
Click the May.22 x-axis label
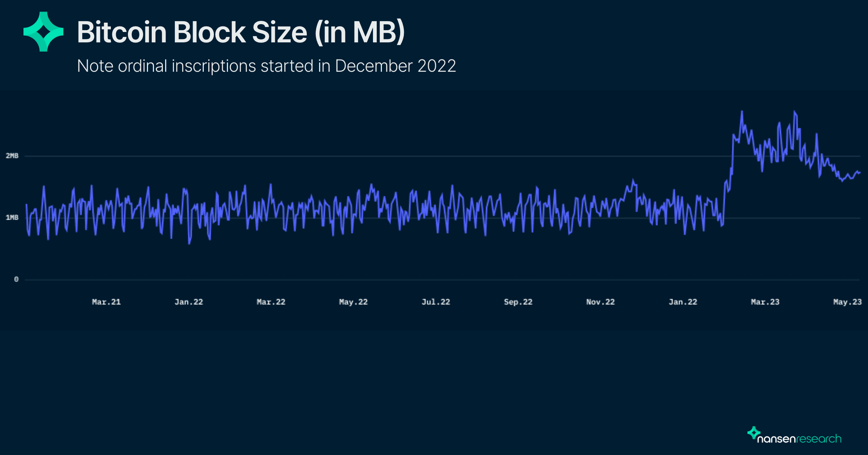(x=353, y=302)
